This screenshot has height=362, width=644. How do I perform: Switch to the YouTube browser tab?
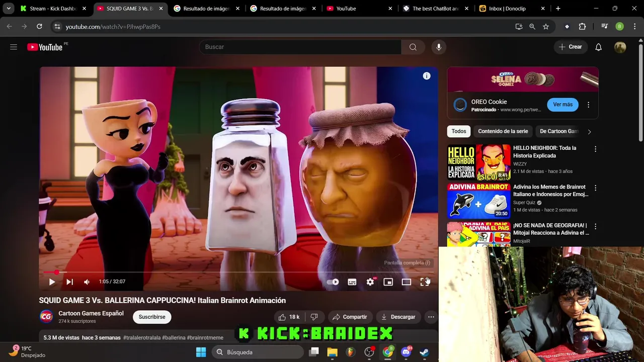click(x=360, y=9)
